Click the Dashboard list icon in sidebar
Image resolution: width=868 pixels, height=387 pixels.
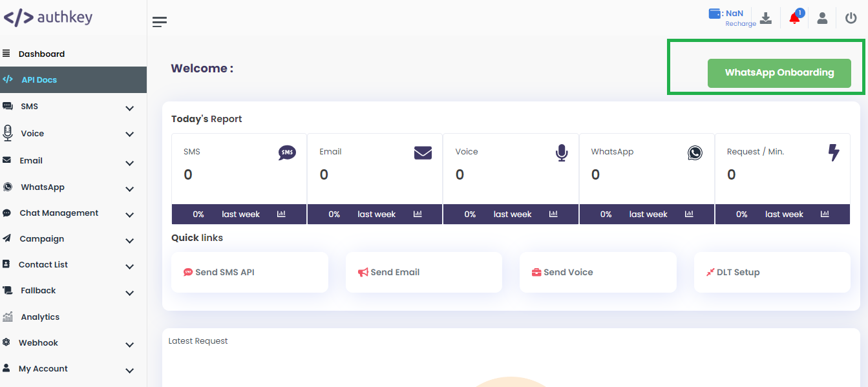click(x=6, y=54)
